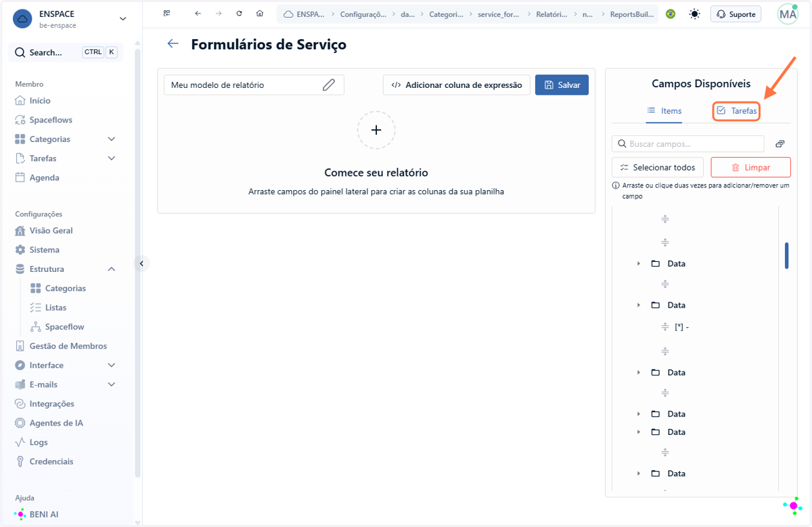
Task: Click the Relatóri... breadcrumb
Action: point(551,14)
